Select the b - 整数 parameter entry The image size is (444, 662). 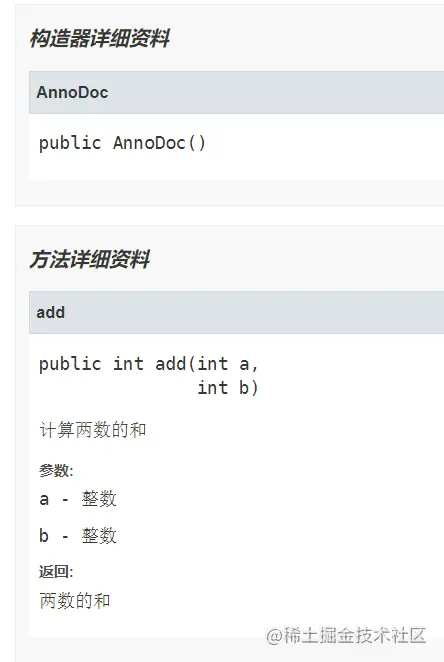coord(78,535)
